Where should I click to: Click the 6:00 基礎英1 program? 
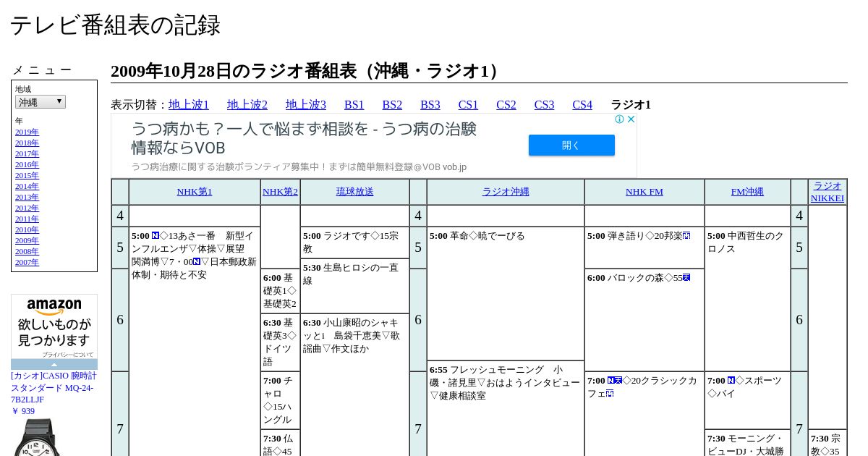280,291
